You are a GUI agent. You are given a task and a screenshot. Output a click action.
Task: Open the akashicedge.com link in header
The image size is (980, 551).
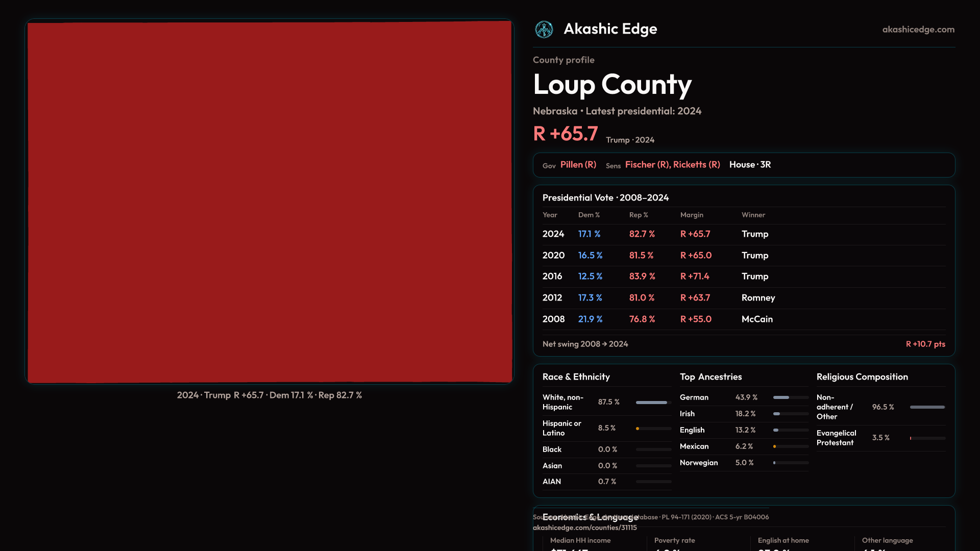coord(918,30)
